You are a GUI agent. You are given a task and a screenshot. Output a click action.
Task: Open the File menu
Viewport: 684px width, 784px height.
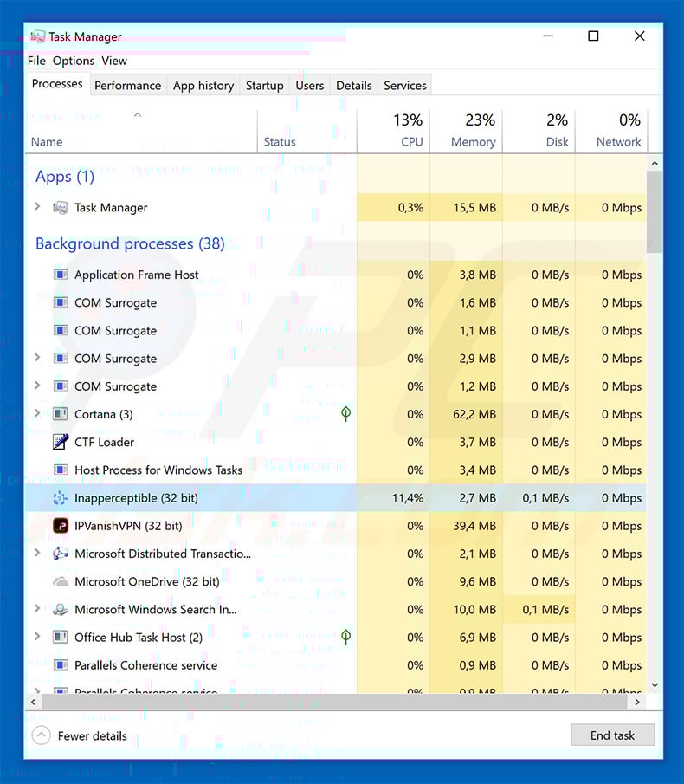[x=36, y=61]
